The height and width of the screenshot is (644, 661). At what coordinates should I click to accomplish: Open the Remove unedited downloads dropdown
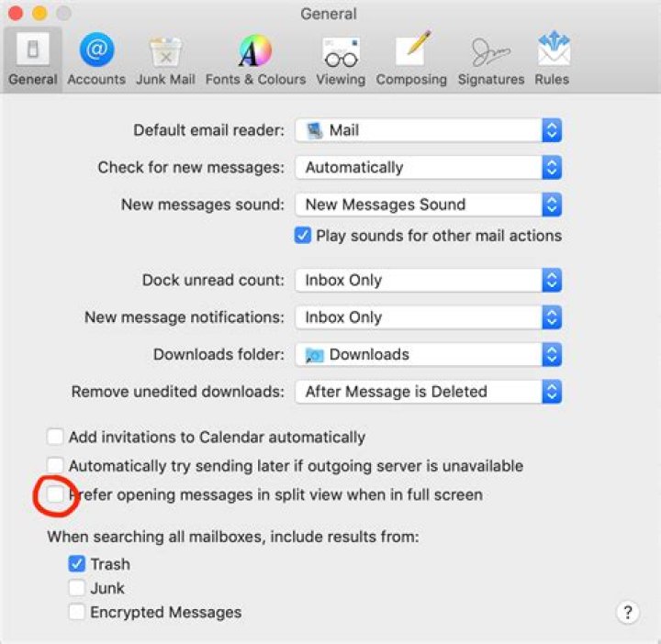tap(428, 392)
